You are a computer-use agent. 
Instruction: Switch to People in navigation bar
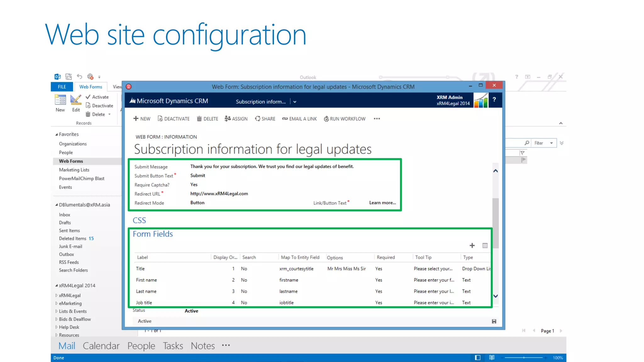[x=141, y=346]
